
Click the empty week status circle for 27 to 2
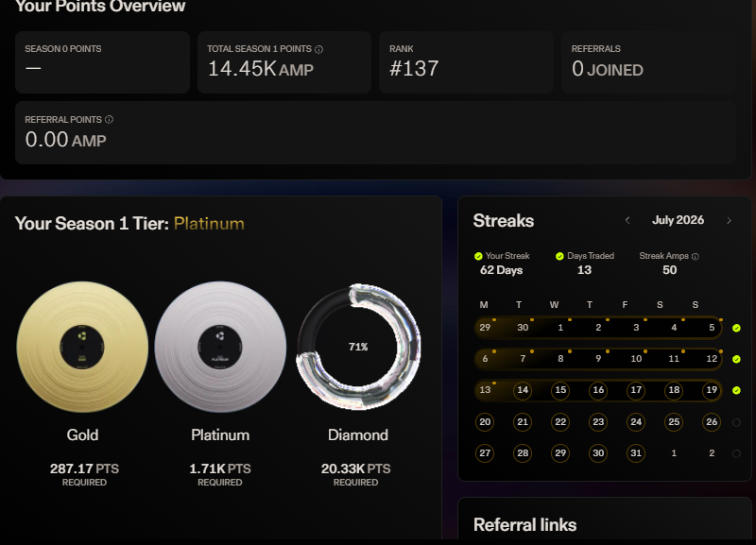736,453
